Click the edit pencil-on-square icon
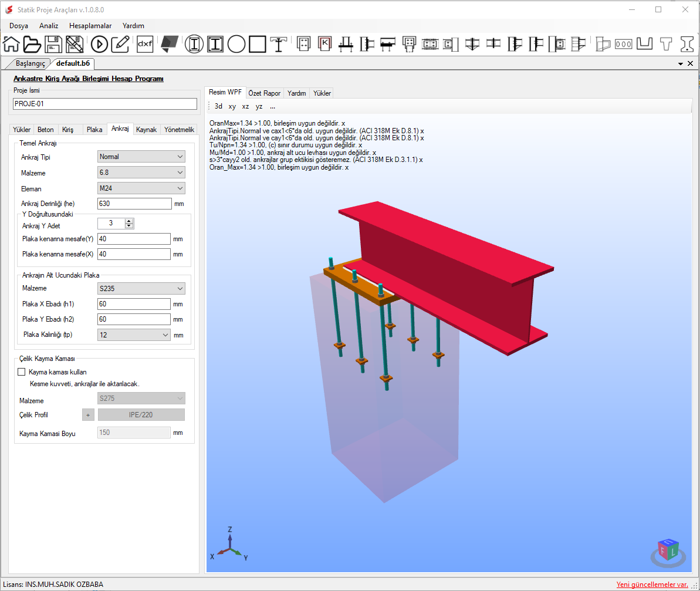700x591 pixels. [x=120, y=44]
